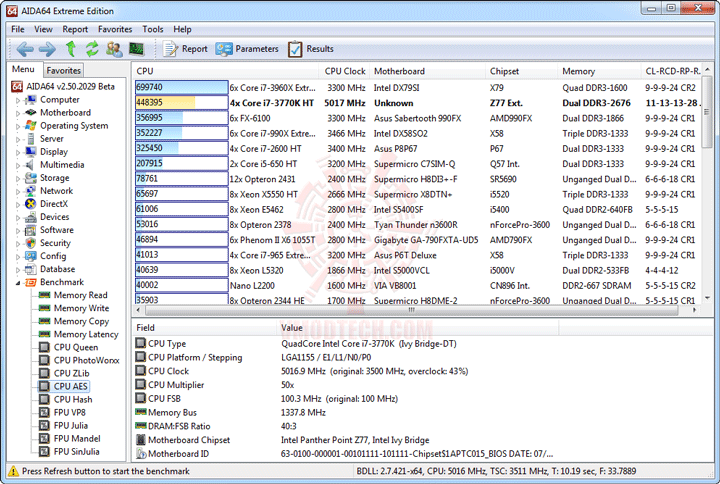Screen dimensions: 720x484
Task: Select the 4x Core i7-3770K HT result row
Action: (x=417, y=103)
